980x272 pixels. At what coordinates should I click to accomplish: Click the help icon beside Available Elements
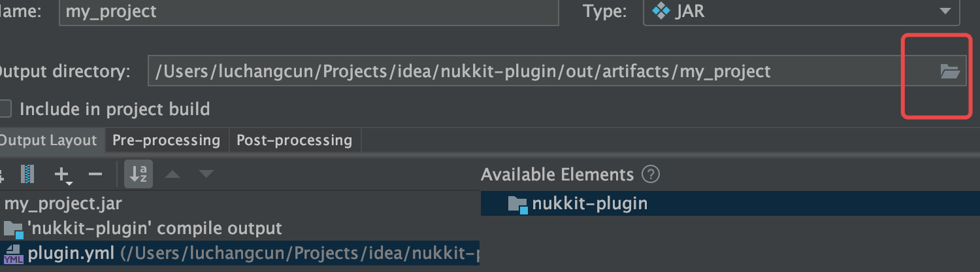[651, 175]
